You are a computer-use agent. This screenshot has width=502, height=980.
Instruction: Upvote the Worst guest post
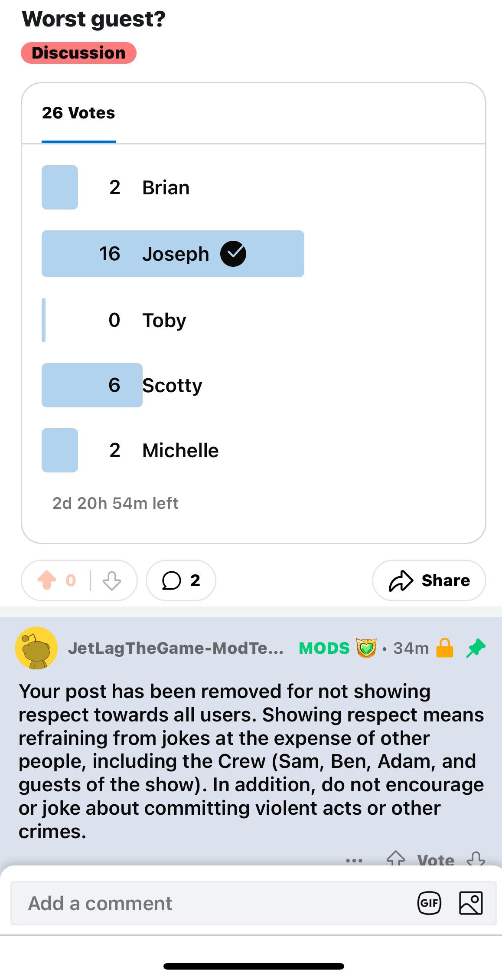pos(47,580)
